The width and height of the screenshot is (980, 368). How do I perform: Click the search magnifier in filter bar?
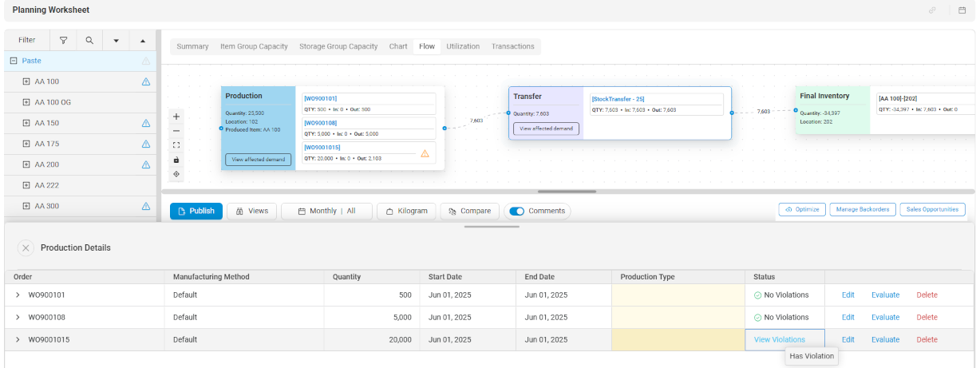click(x=89, y=40)
